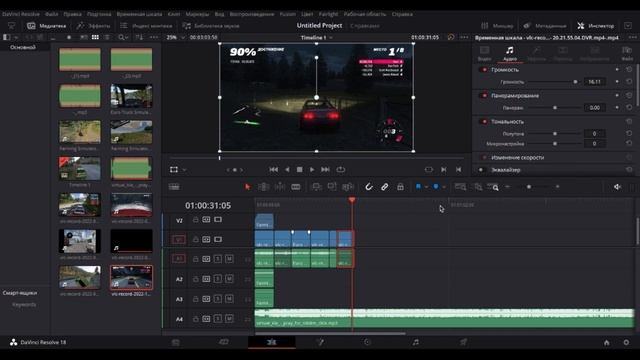Toggle linked selection chain icon
The image size is (640, 360).
tap(384, 187)
